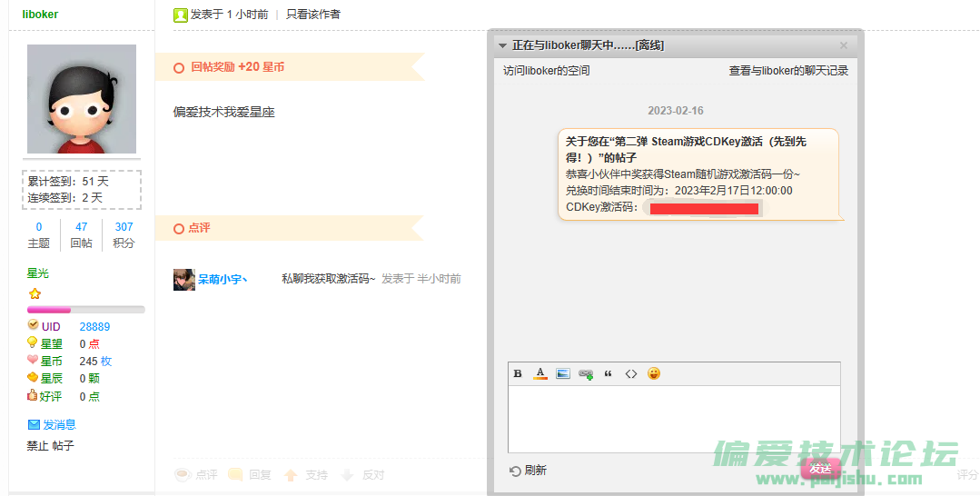Click 刷新 to refresh the chat
This screenshot has height=496, width=980.
[x=529, y=471]
